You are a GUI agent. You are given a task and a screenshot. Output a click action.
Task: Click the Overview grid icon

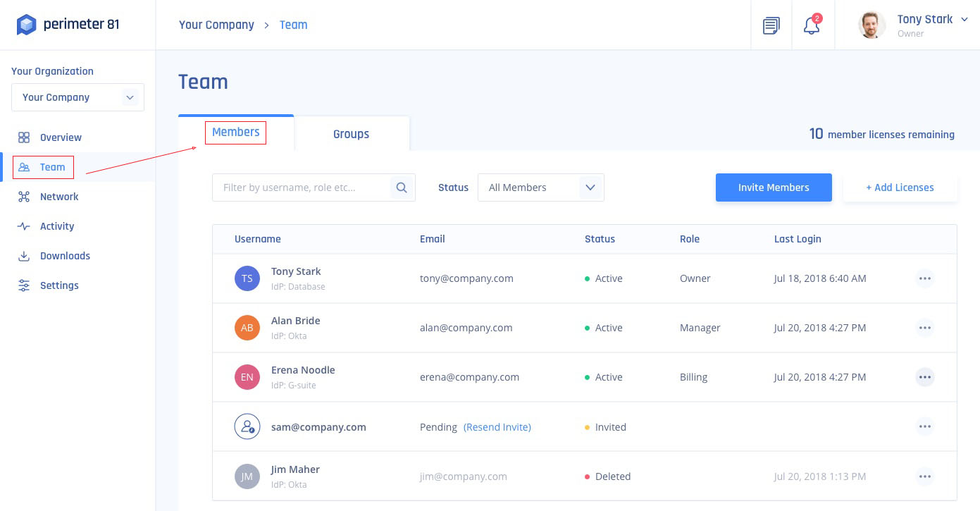pyautogui.click(x=24, y=137)
